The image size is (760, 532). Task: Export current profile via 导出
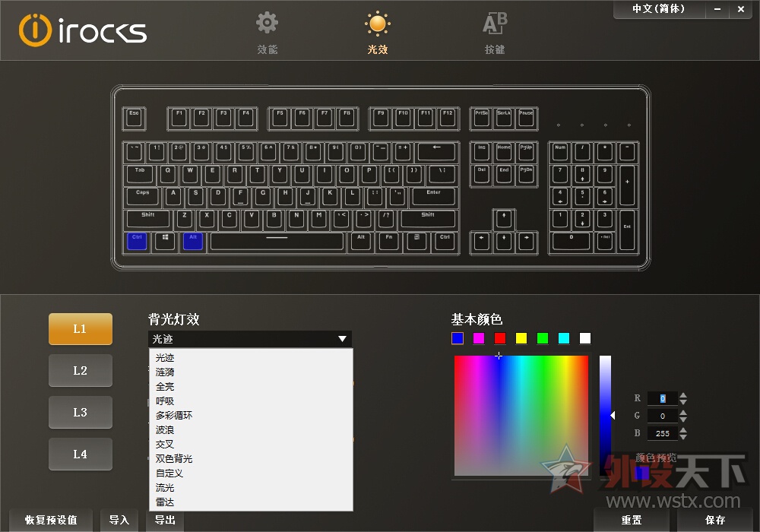(x=164, y=520)
